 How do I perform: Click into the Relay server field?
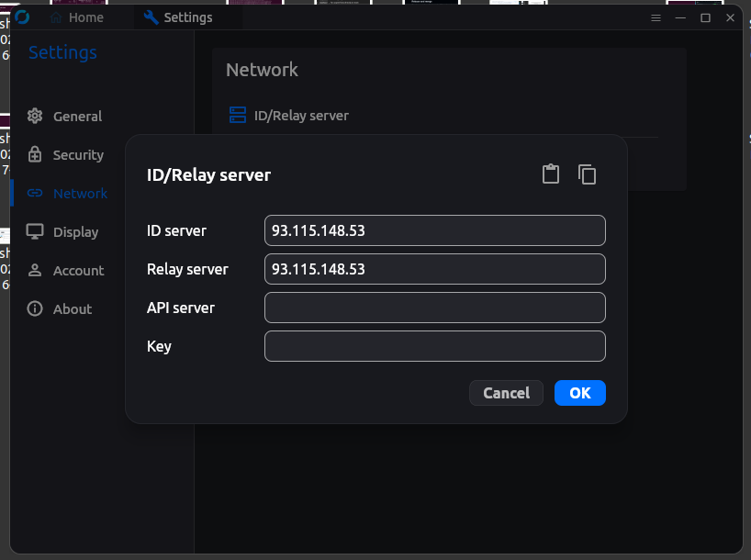pyautogui.click(x=434, y=269)
